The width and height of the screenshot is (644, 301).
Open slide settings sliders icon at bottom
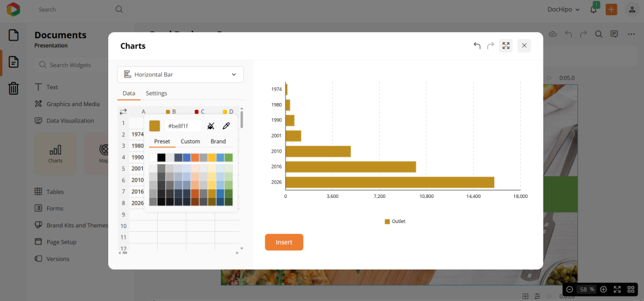click(537, 296)
